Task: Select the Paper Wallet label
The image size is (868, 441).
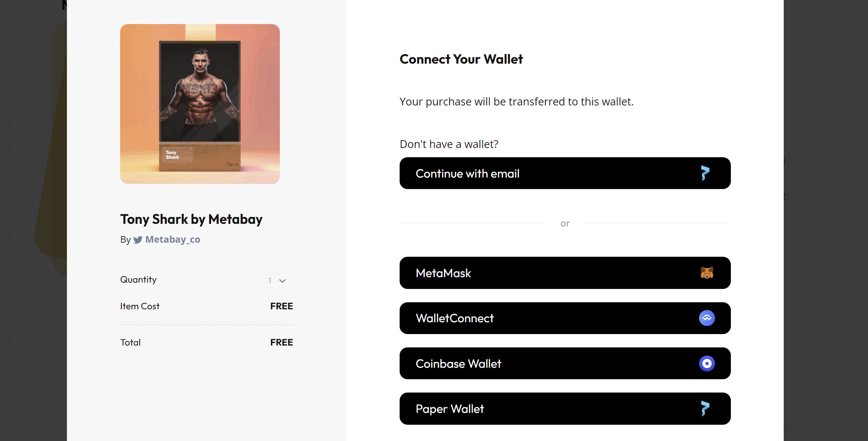Action: click(450, 409)
